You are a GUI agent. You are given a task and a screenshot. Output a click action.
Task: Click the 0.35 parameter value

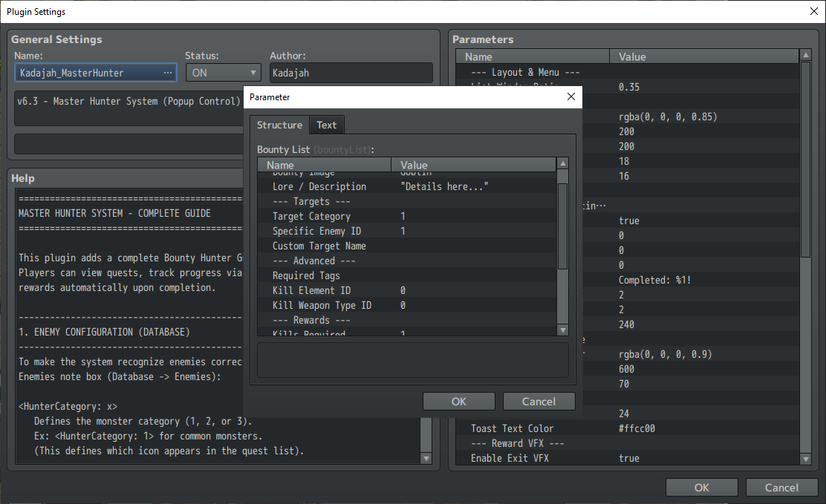[629, 87]
